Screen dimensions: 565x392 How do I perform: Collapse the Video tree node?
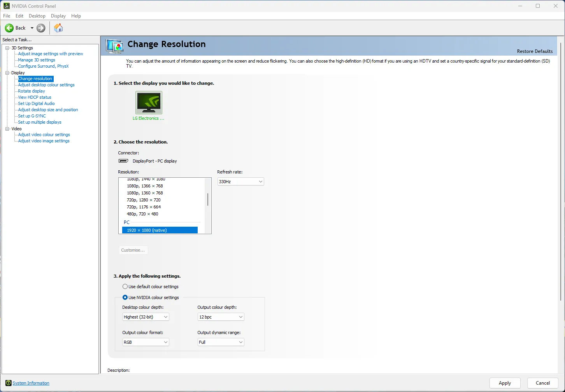[x=7, y=129]
